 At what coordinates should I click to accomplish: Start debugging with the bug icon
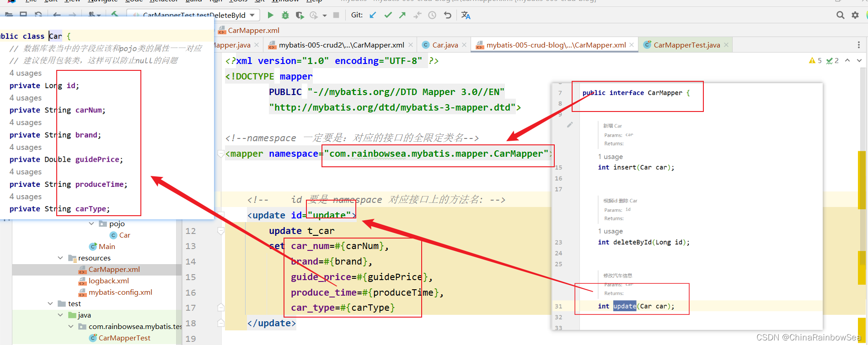pos(285,16)
